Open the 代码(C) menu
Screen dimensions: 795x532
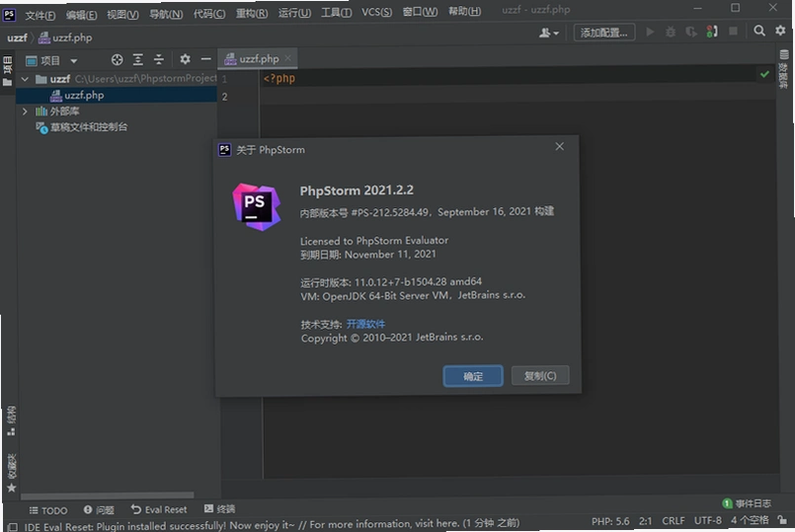[x=209, y=13]
